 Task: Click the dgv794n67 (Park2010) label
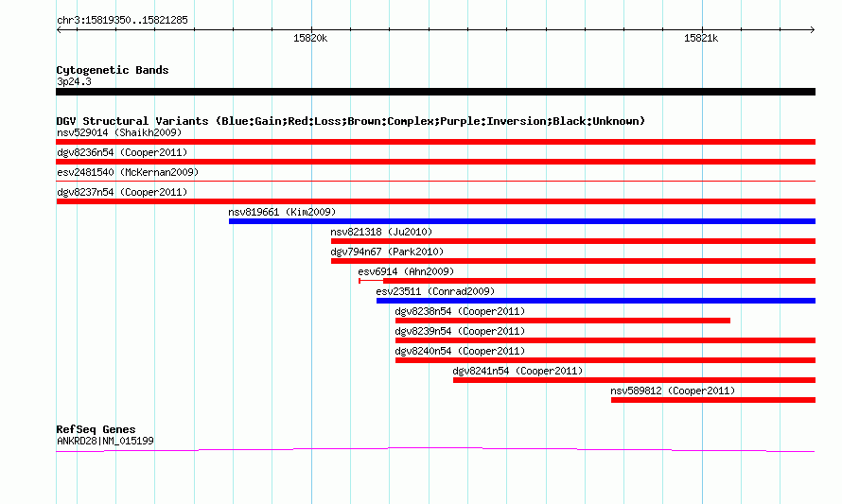coord(387,252)
